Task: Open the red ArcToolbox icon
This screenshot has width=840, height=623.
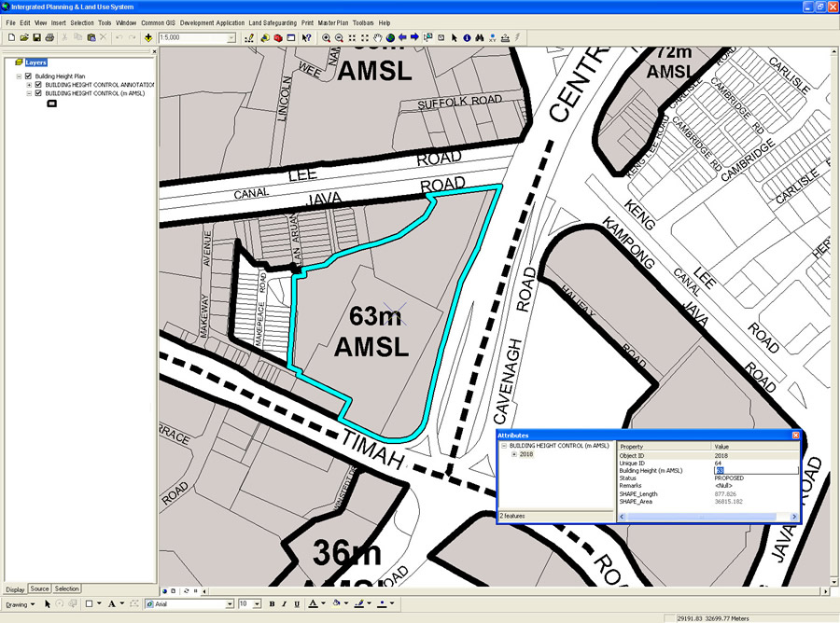Action: [x=278, y=38]
